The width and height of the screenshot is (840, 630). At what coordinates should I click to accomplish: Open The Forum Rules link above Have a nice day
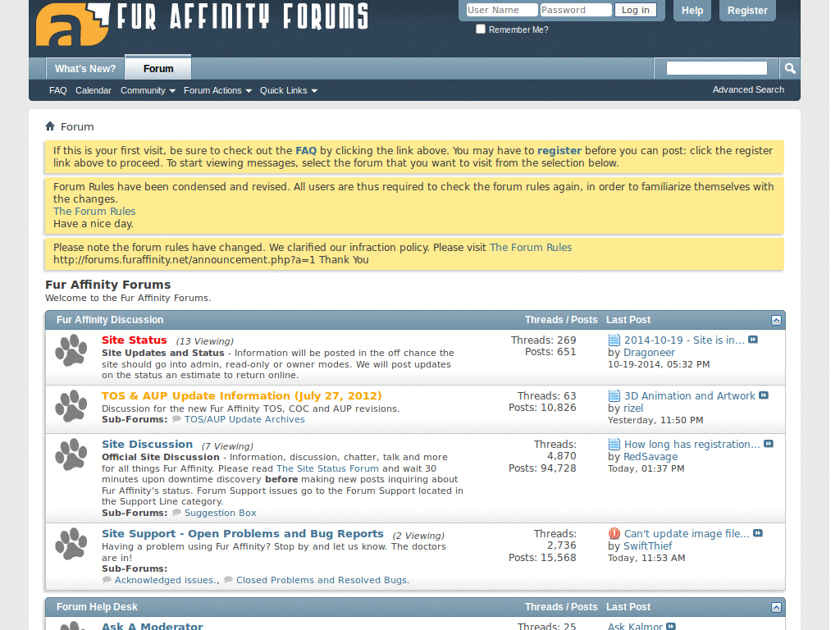coord(94,211)
